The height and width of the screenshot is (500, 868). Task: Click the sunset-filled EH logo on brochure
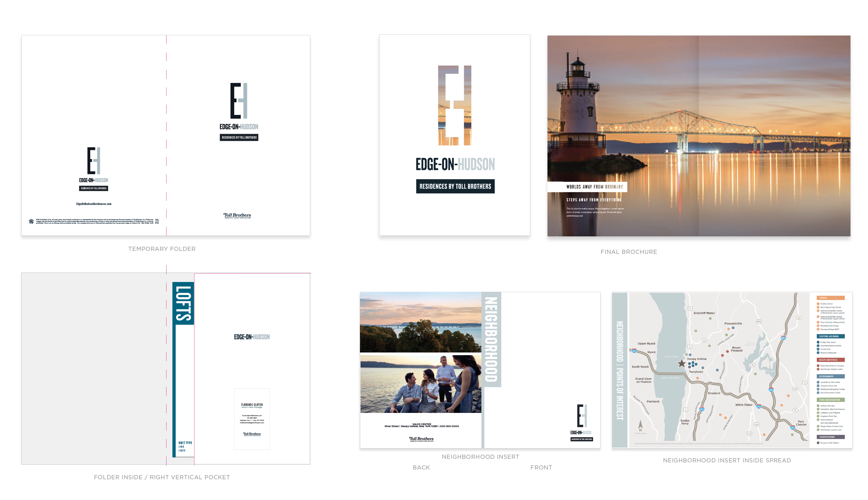click(455, 105)
